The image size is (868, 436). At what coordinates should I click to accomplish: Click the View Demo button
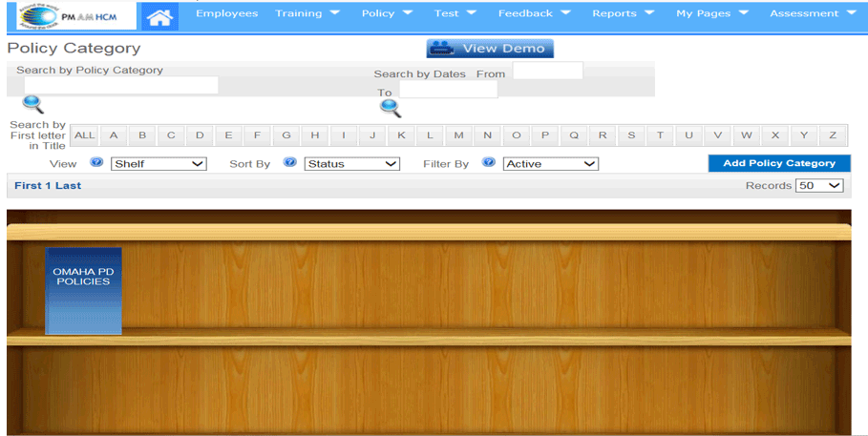tap(490, 49)
